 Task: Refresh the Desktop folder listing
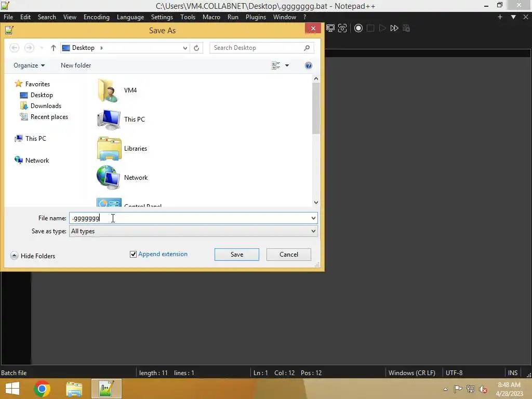196,48
